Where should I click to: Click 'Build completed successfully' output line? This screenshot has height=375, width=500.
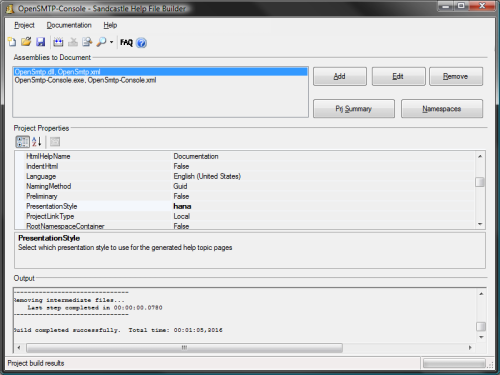tap(118, 330)
